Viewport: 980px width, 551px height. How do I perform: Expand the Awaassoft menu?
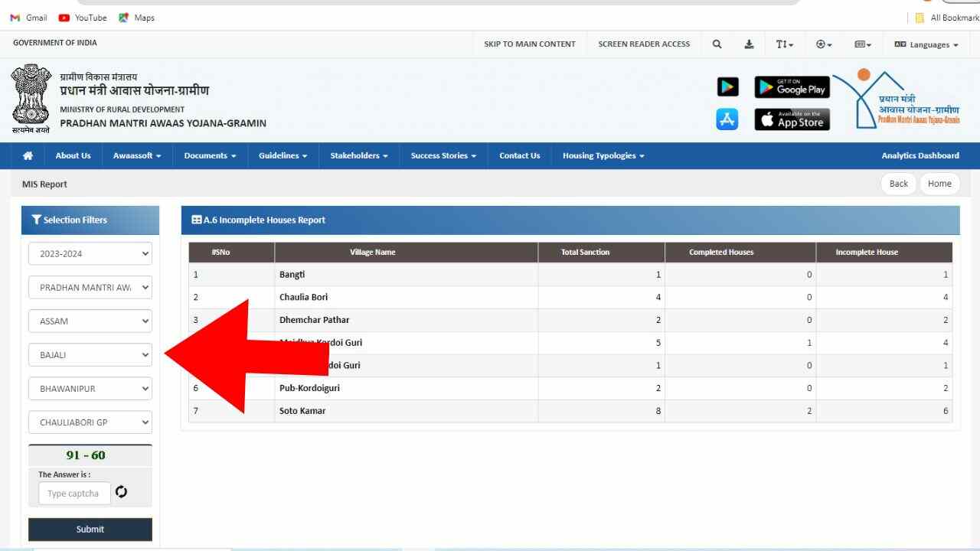click(x=137, y=155)
